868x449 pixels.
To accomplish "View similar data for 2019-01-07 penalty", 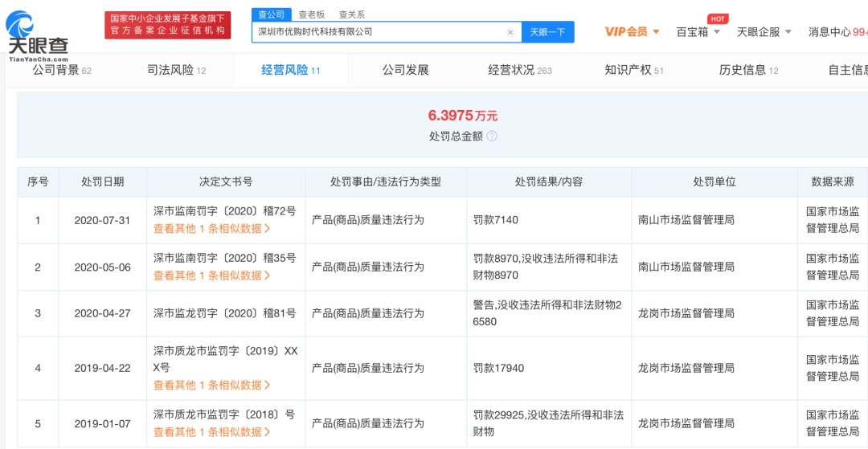I will (x=212, y=432).
